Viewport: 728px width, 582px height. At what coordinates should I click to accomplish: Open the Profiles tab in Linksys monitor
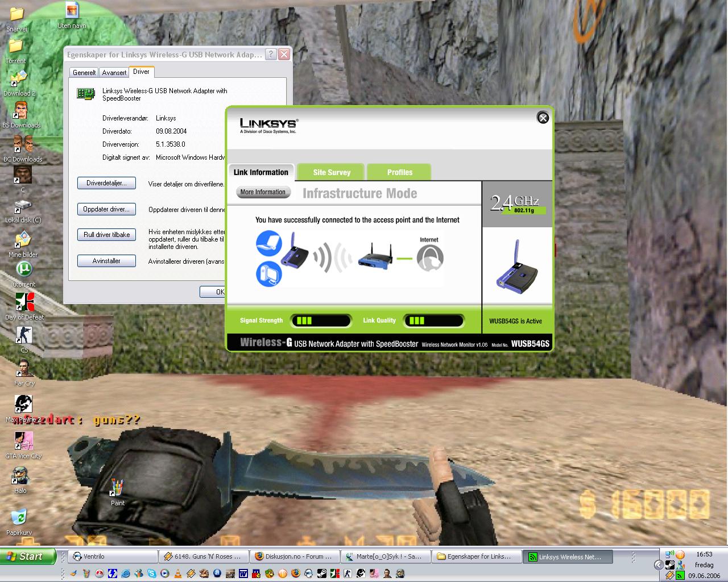(400, 172)
